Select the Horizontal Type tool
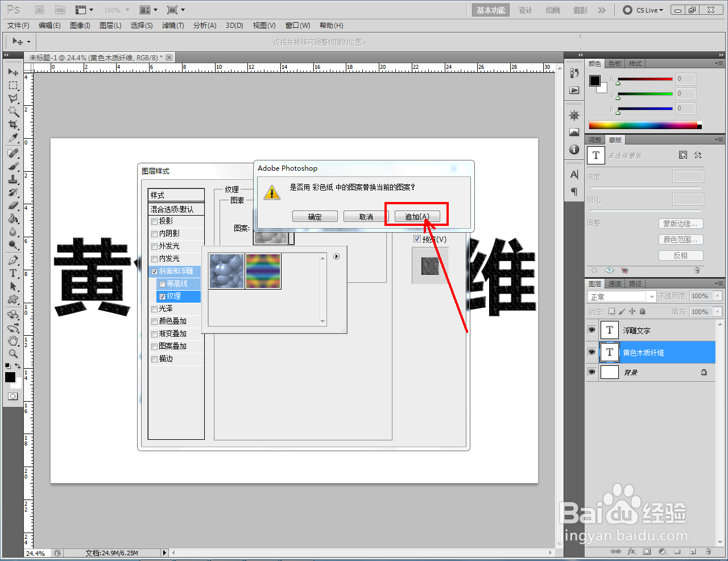 [x=13, y=273]
